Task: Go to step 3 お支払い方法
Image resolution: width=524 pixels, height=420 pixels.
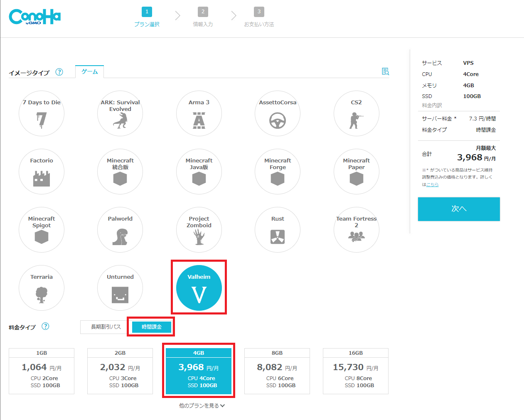Action: tap(259, 17)
